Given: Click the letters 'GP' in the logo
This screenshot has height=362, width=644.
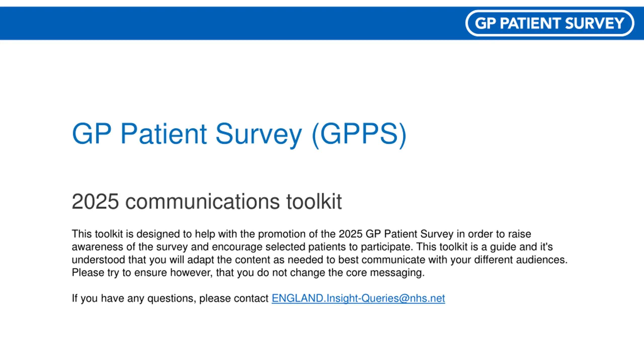Looking at the screenshot, I should tap(485, 23).
